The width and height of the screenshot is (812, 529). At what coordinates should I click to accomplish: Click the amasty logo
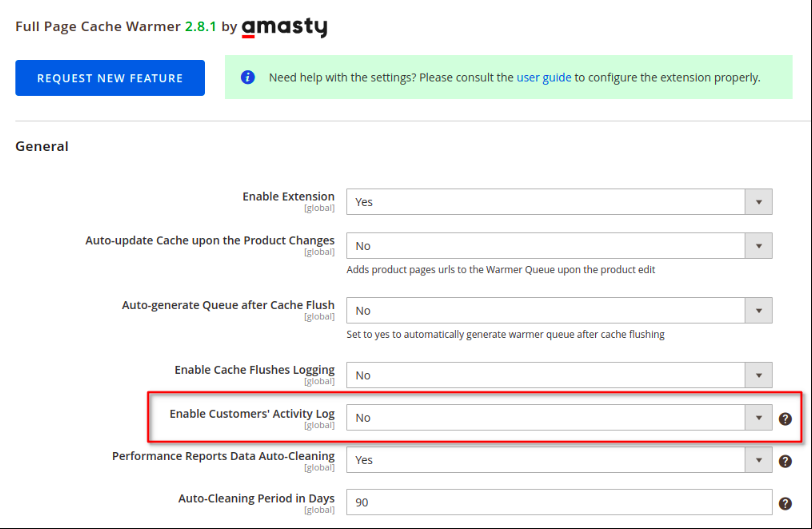point(284,27)
